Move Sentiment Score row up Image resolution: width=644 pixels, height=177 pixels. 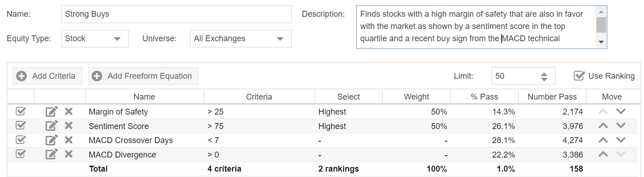[x=603, y=126]
